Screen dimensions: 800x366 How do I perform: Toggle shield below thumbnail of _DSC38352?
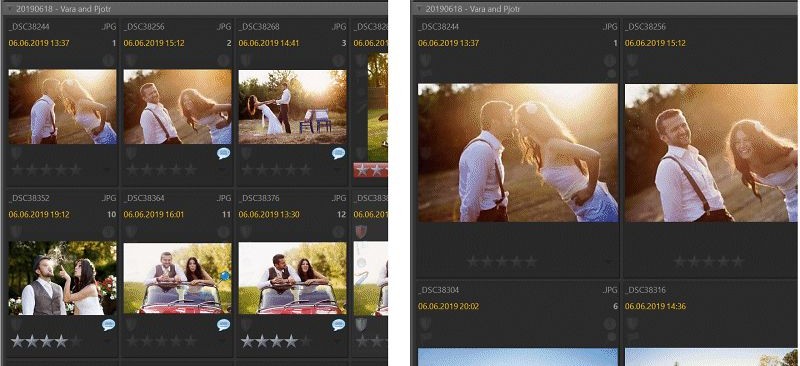click(16, 325)
